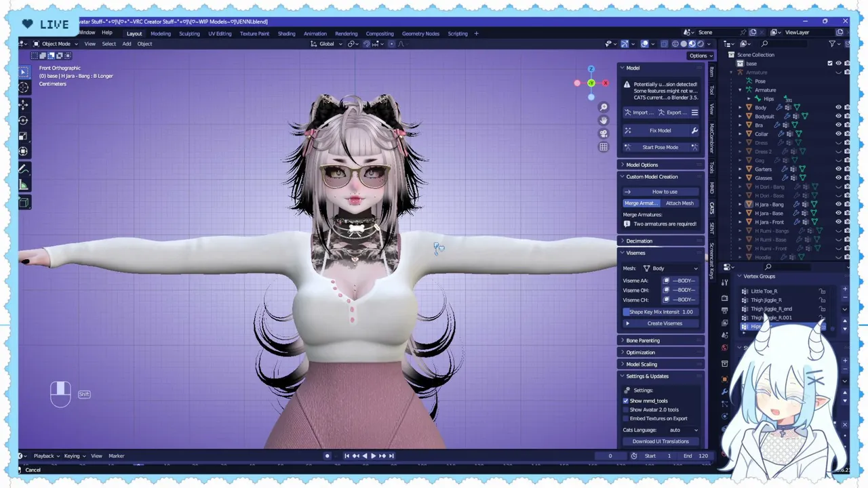Image resolution: width=868 pixels, height=488 pixels.
Task: Add a new workspace with plus icon
Action: tap(476, 33)
